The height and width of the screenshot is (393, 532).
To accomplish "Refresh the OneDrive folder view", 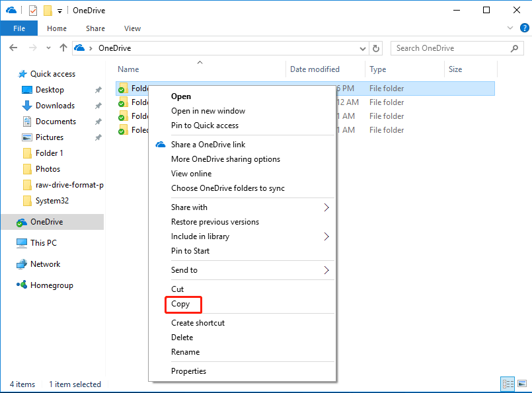I will tap(376, 48).
